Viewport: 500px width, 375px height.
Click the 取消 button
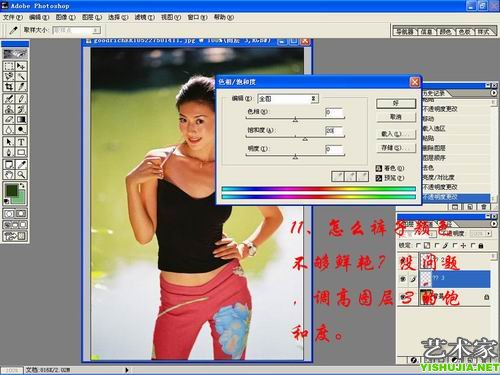tap(396, 117)
